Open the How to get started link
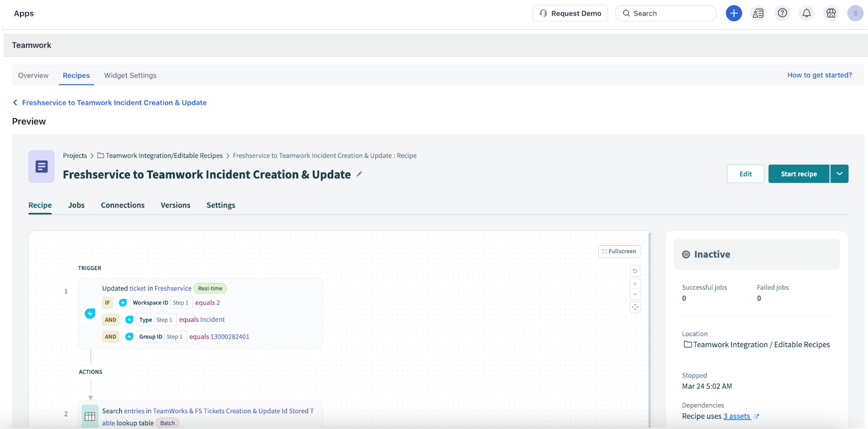 pyautogui.click(x=819, y=75)
